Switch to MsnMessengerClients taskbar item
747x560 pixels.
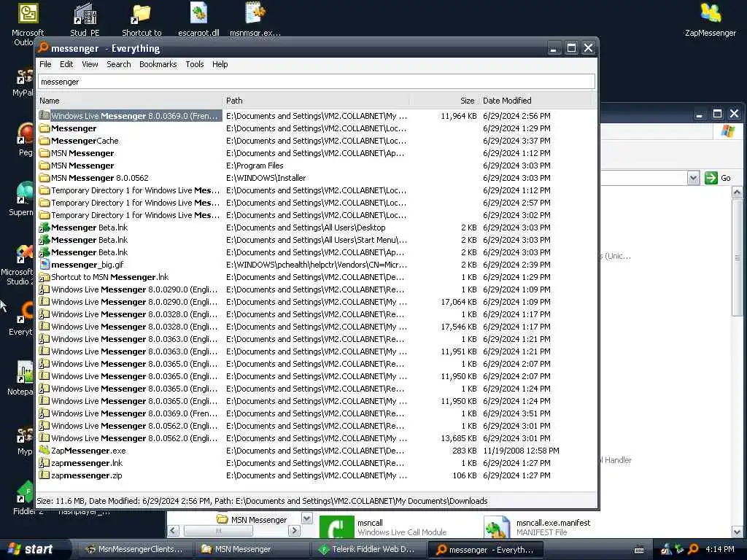(x=134, y=549)
